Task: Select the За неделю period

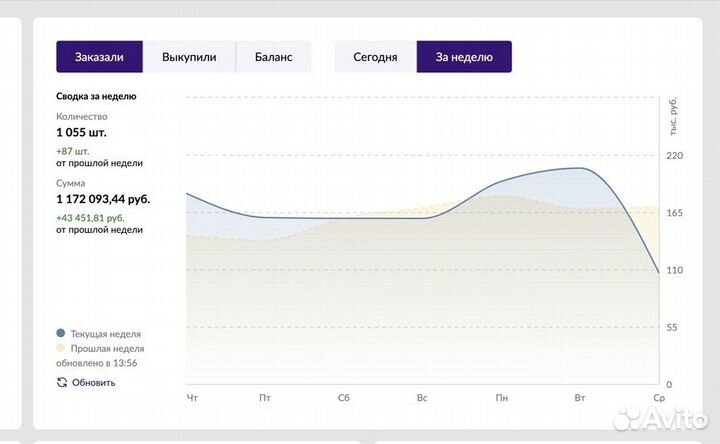Action: pos(464,57)
